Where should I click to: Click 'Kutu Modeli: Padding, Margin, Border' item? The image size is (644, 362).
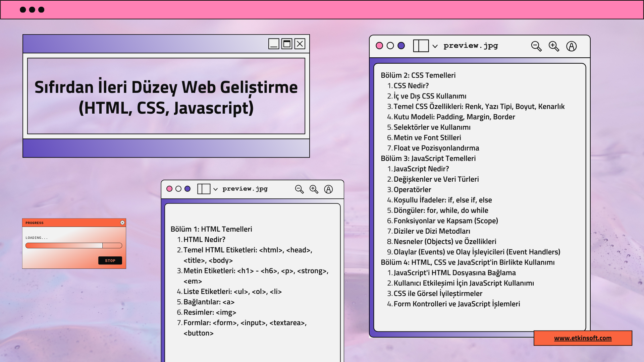click(x=454, y=117)
